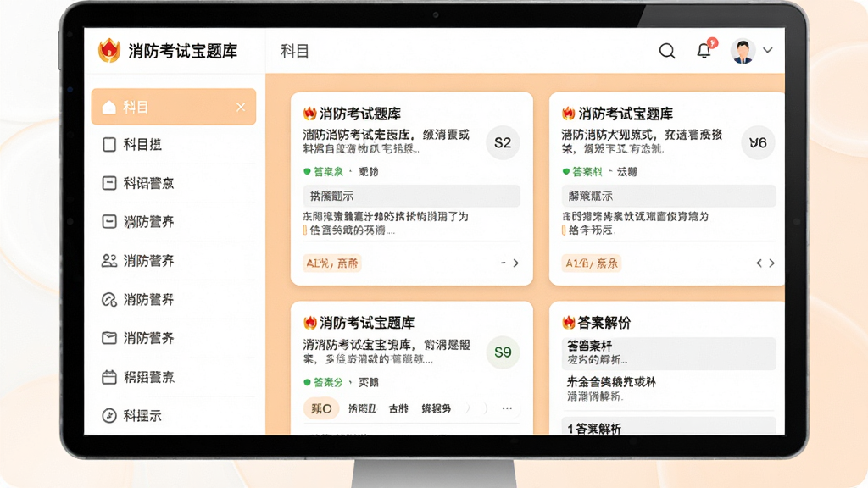Click the circular compass icon in last sidebar row
Screen dimensions: 868x488
[x=109, y=415]
